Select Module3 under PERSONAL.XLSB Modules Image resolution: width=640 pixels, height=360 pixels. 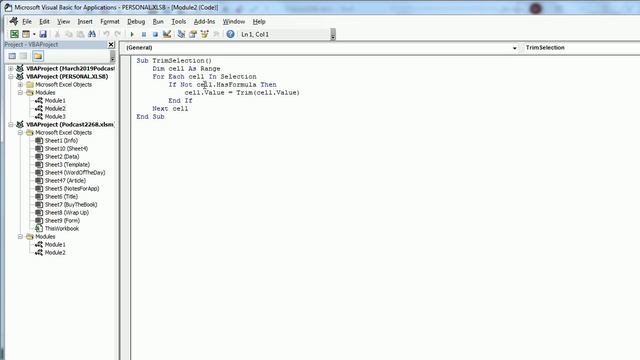click(x=55, y=117)
